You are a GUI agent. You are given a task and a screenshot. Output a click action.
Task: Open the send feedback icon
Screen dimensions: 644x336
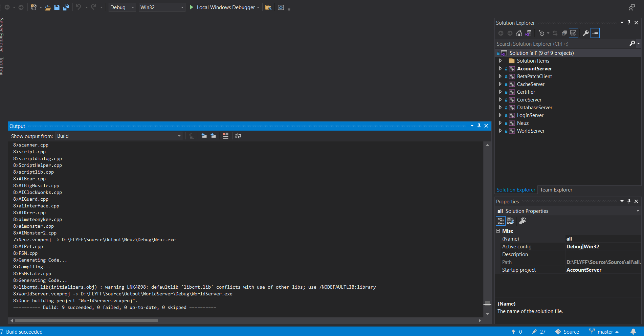[632, 7]
